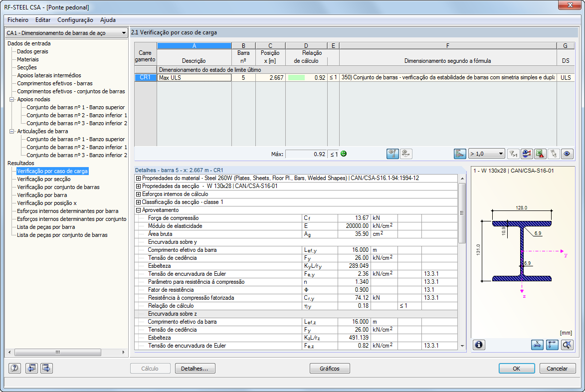Open the Ajuda menu

click(108, 20)
